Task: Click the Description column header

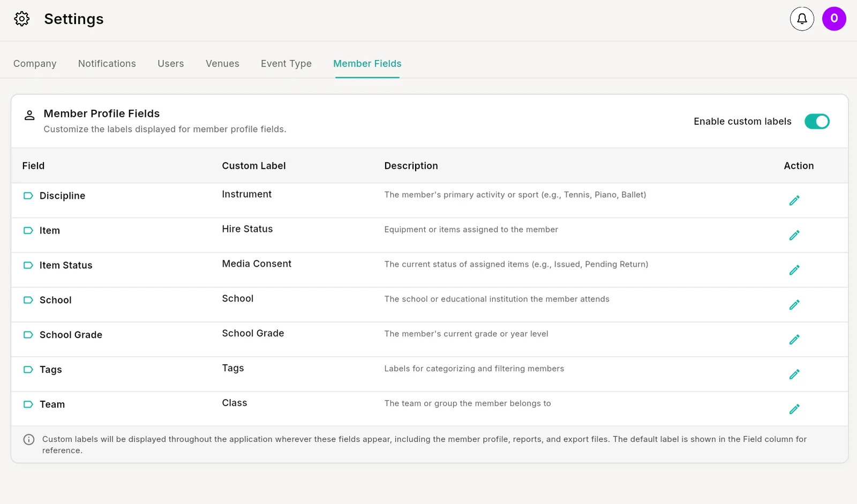Action: tap(411, 166)
